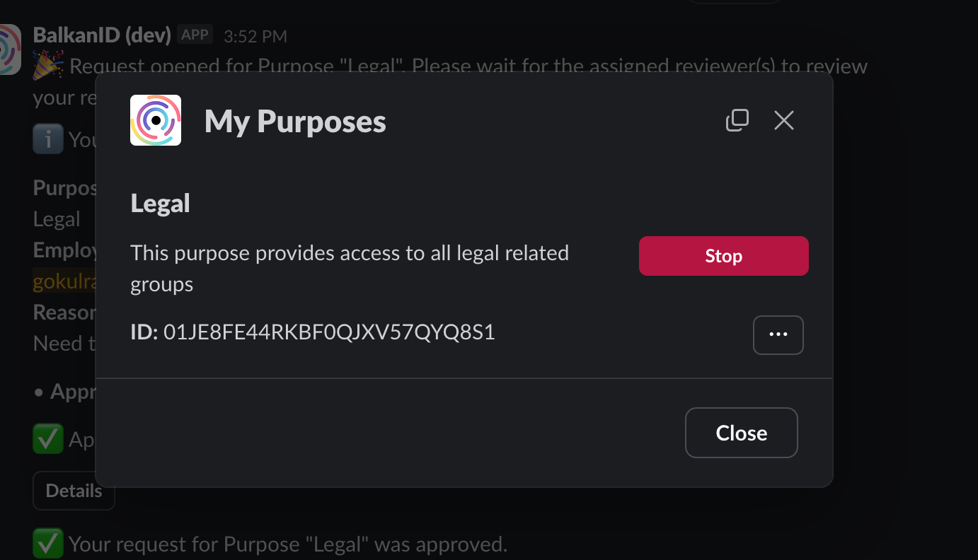Open the Details button in the message
The image size is (978, 560).
(x=74, y=491)
